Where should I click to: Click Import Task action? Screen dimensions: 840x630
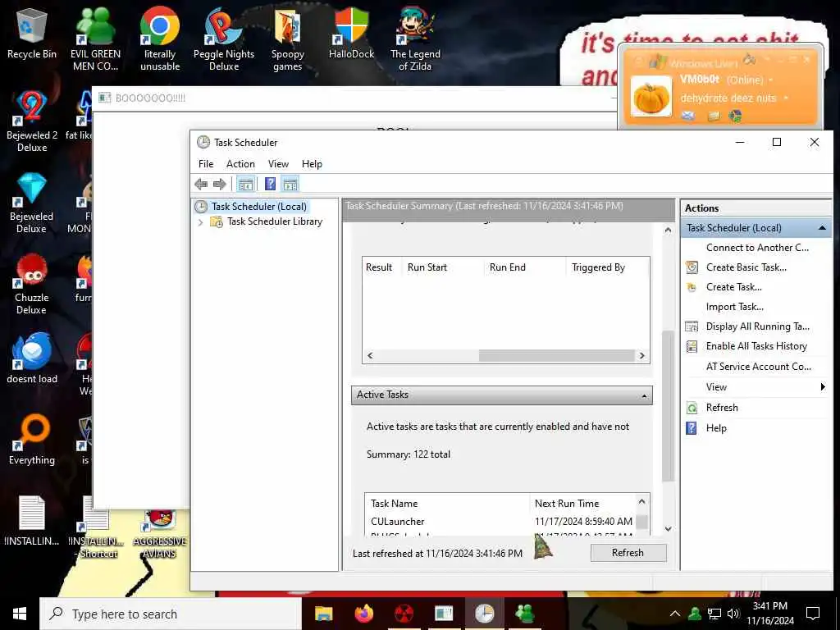pos(734,307)
